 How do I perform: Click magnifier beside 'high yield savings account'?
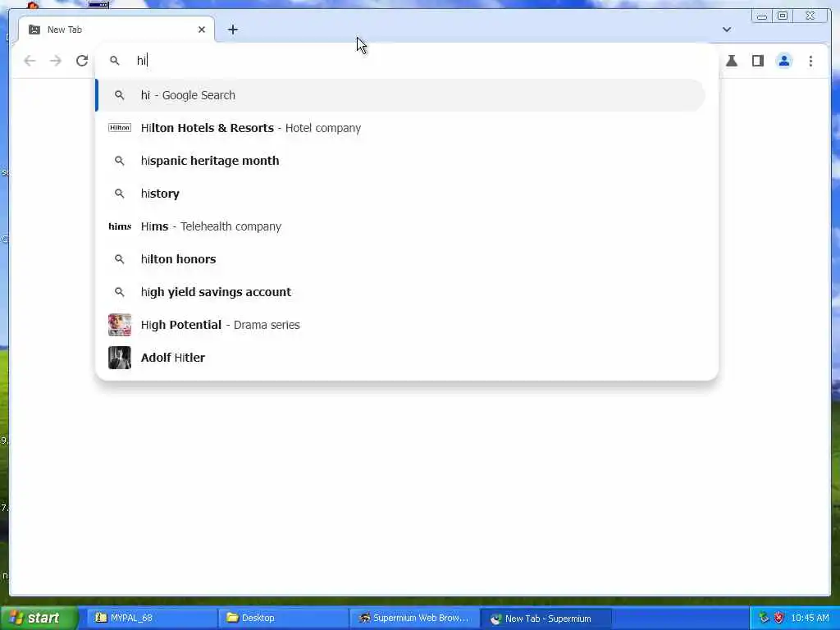(120, 292)
